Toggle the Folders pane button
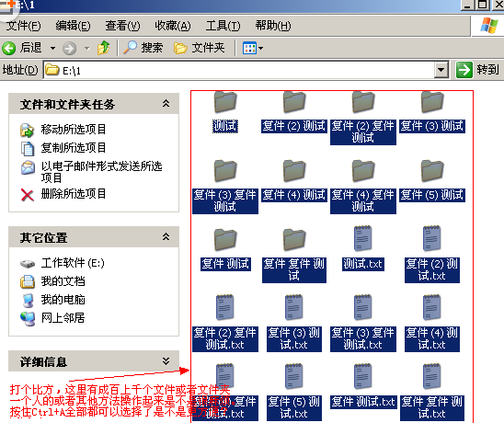This screenshot has height=434, width=504. click(200, 48)
